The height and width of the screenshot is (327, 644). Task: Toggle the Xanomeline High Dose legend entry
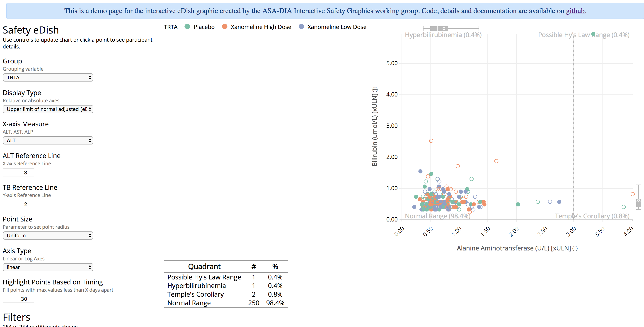click(x=261, y=27)
